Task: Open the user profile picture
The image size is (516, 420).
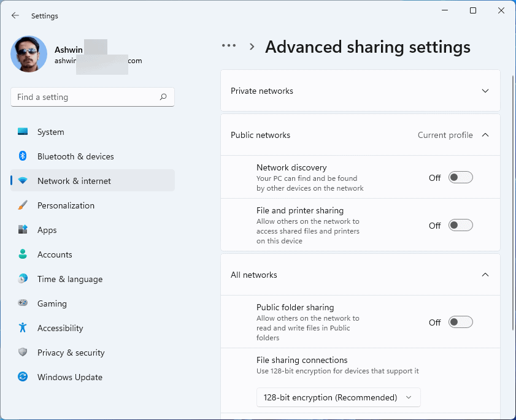Action: coord(29,54)
